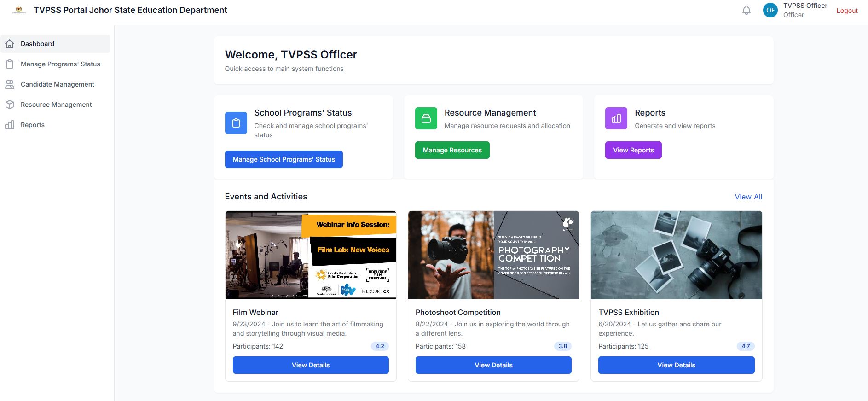The width and height of the screenshot is (868, 401).
Task: Click the green Resource Management card icon
Action: pyautogui.click(x=426, y=118)
